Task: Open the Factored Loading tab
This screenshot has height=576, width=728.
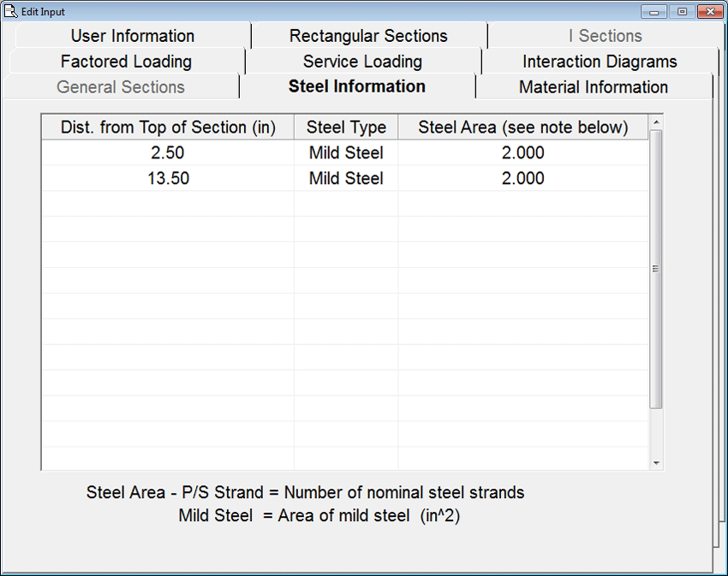Action: pos(126,62)
